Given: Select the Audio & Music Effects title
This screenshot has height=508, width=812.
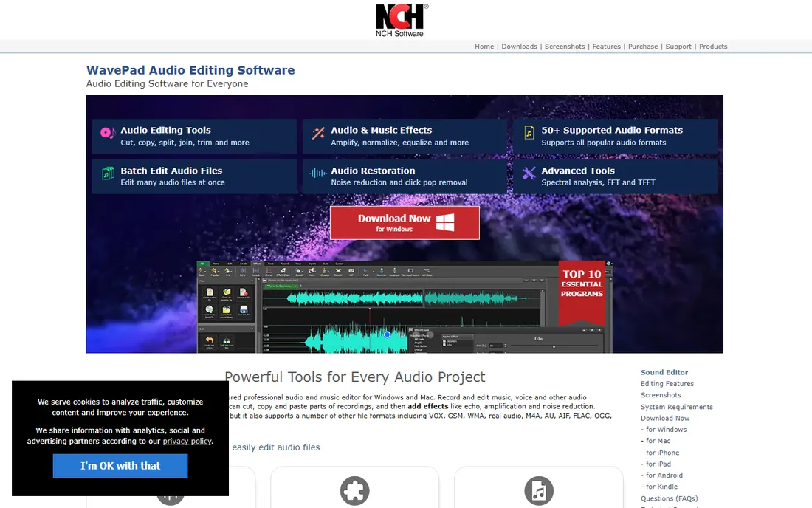Looking at the screenshot, I should point(381,131).
